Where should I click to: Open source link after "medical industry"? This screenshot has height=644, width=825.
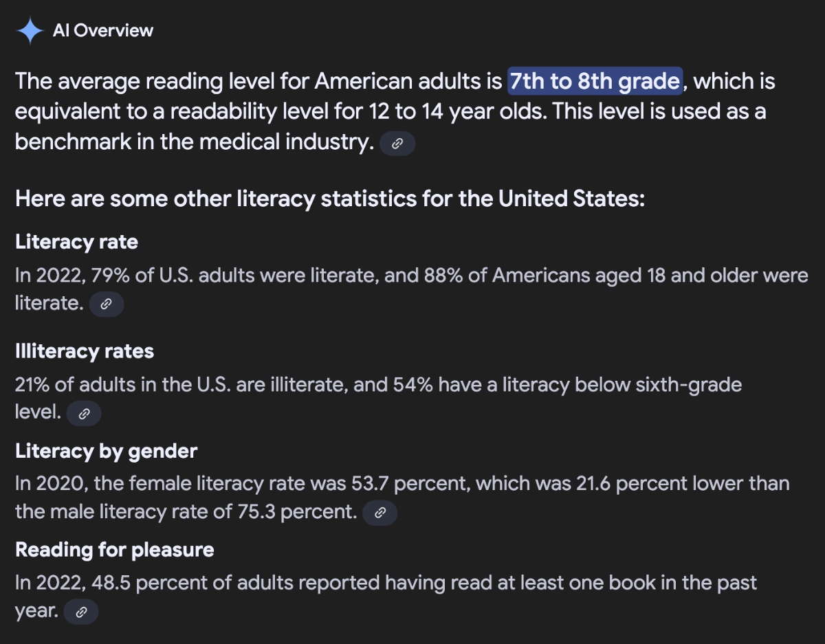pos(397,144)
